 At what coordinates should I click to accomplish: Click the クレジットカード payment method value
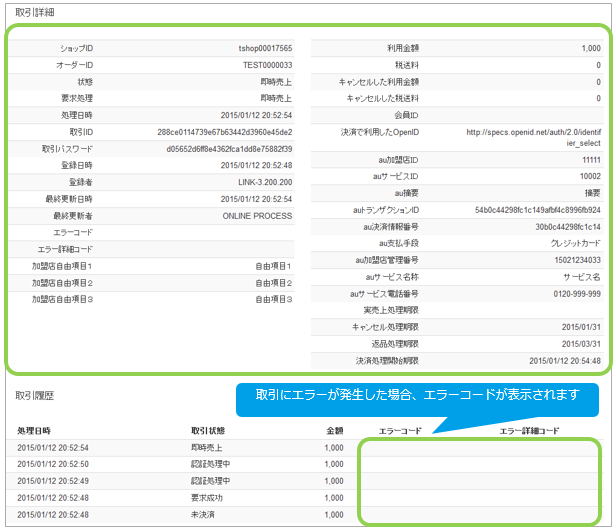pos(575,244)
